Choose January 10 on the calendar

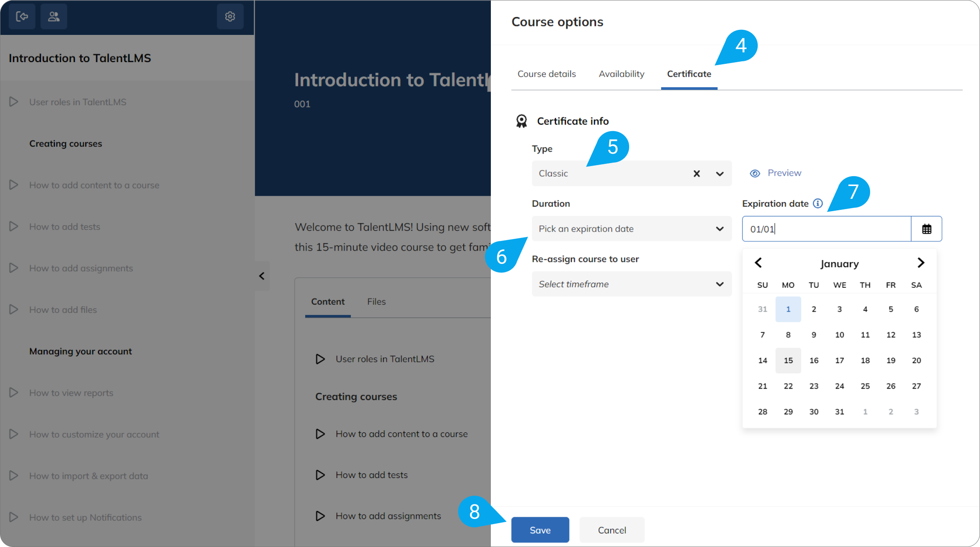pos(840,335)
